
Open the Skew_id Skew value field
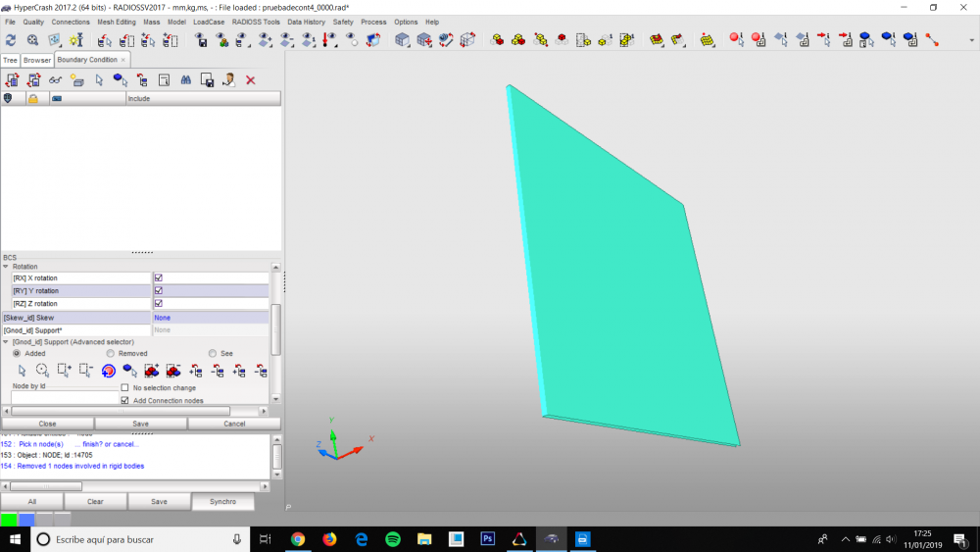point(211,318)
